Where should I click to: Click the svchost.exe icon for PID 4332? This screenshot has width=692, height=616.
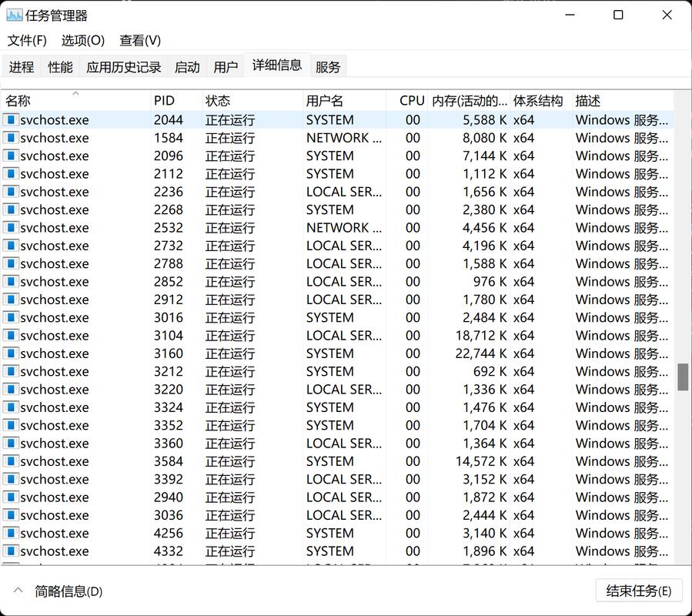coord(10,551)
